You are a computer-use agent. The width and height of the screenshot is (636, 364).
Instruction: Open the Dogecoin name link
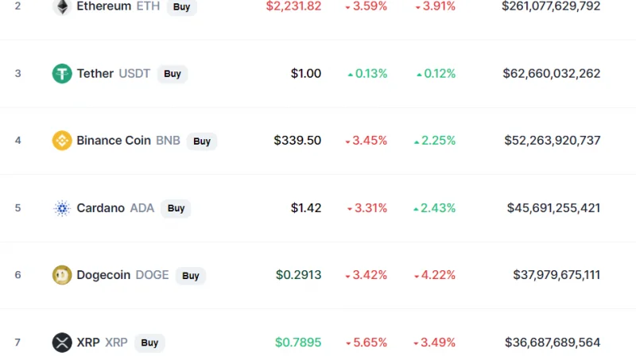(103, 275)
